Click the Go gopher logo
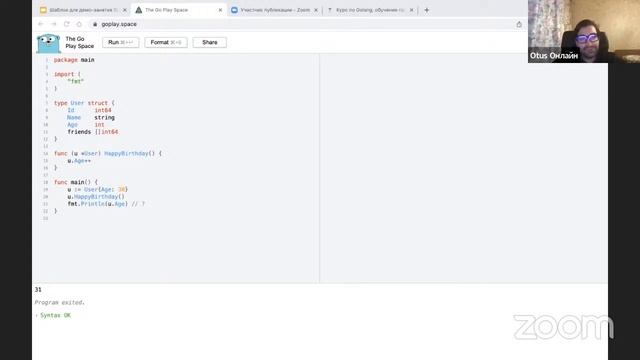Viewport: 640px width, 360px height. click(48, 43)
